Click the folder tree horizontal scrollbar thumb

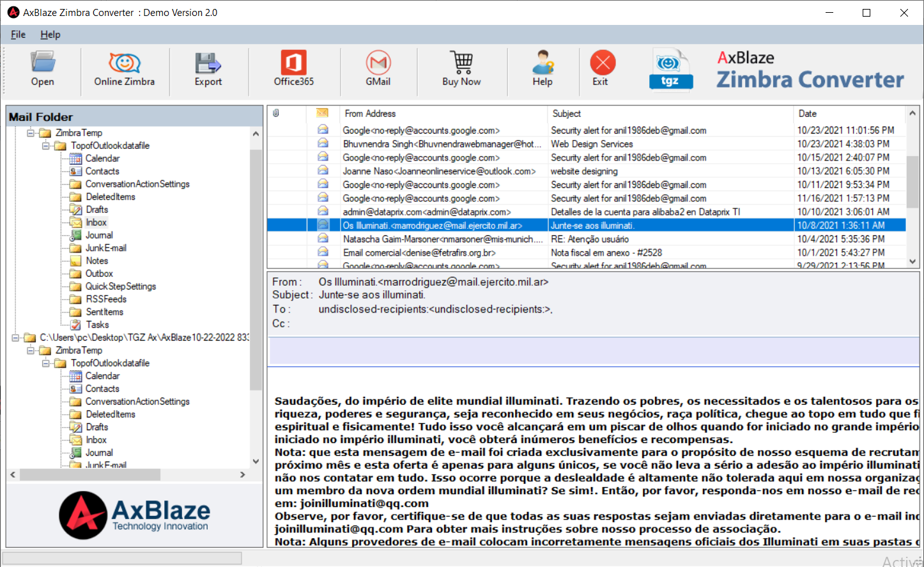click(x=90, y=475)
